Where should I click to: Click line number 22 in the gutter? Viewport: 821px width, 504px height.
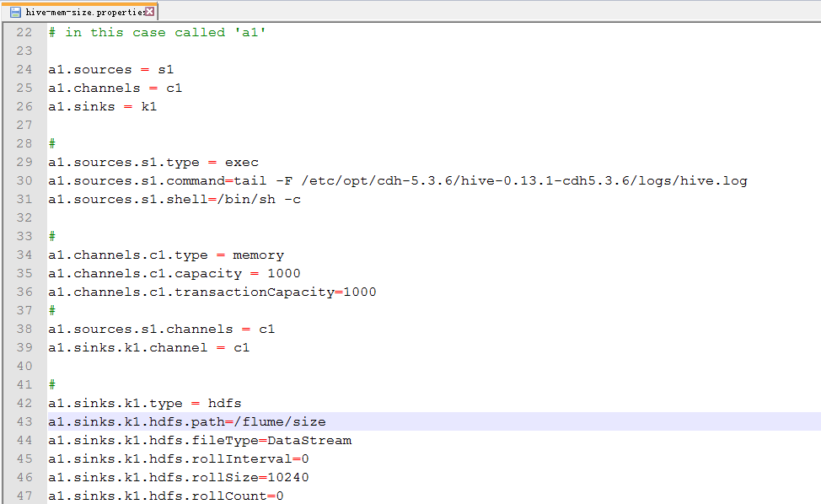coord(24,33)
